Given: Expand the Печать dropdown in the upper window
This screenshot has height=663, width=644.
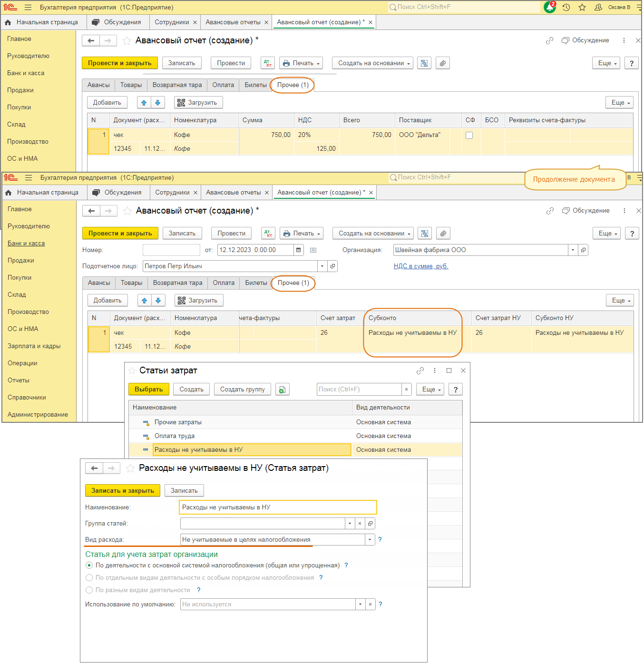Looking at the screenshot, I should (302, 63).
